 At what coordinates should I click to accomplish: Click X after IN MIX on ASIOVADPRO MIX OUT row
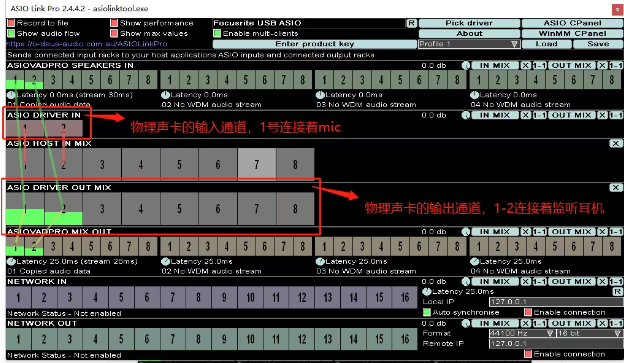tap(526, 232)
